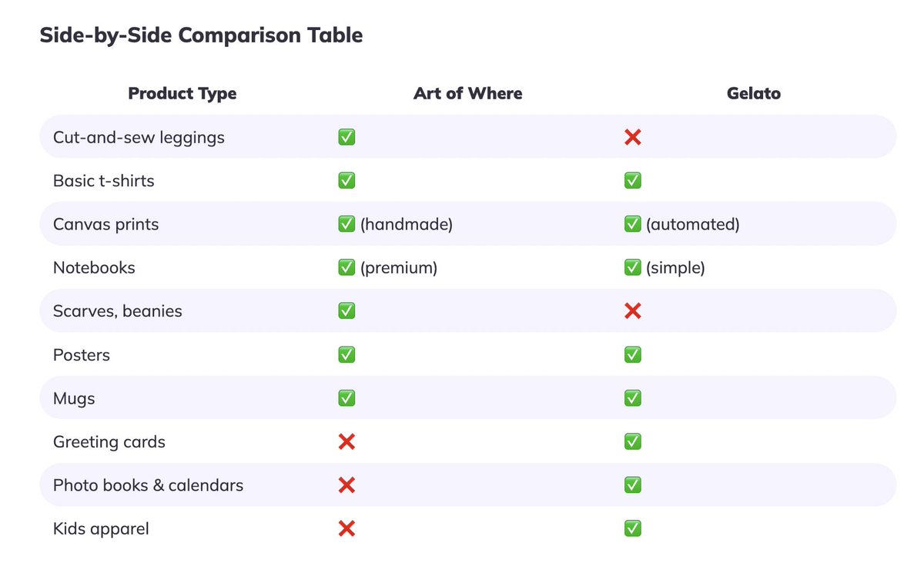Click the Canvas prints row label
The width and height of the screenshot is (924, 580).
(105, 224)
